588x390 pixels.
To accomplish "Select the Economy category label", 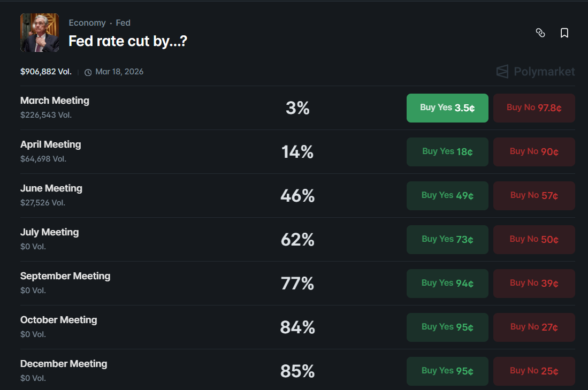I will click(87, 22).
